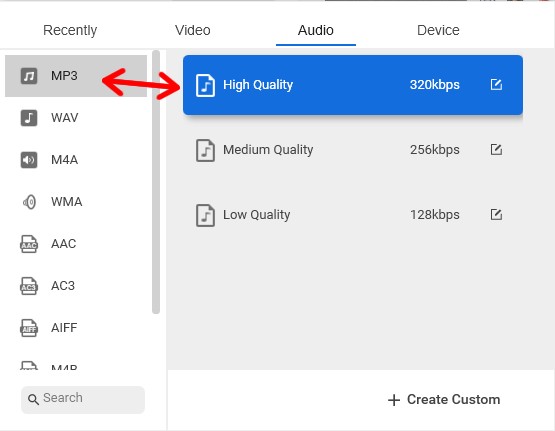555x431 pixels.
Task: Pick the M4A speaker icon
Action: coord(29,160)
